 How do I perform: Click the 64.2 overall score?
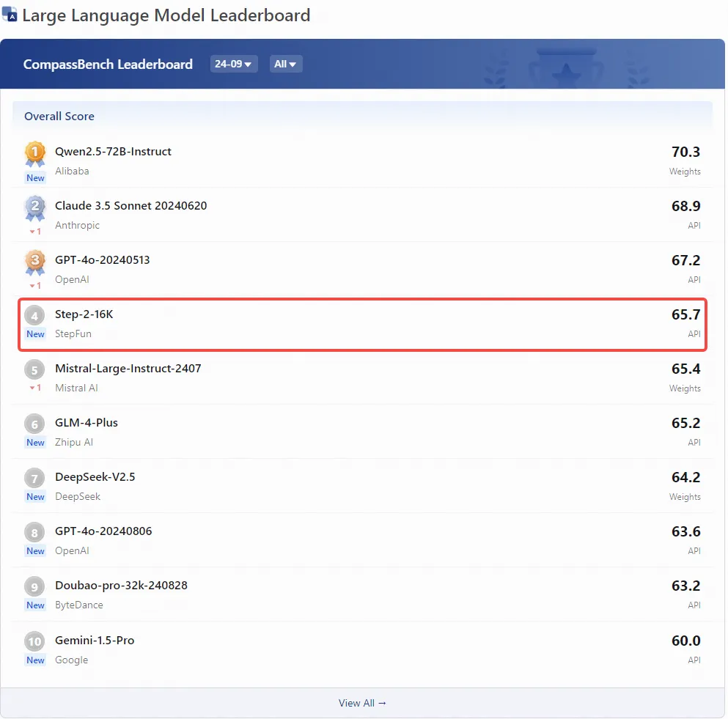click(685, 478)
